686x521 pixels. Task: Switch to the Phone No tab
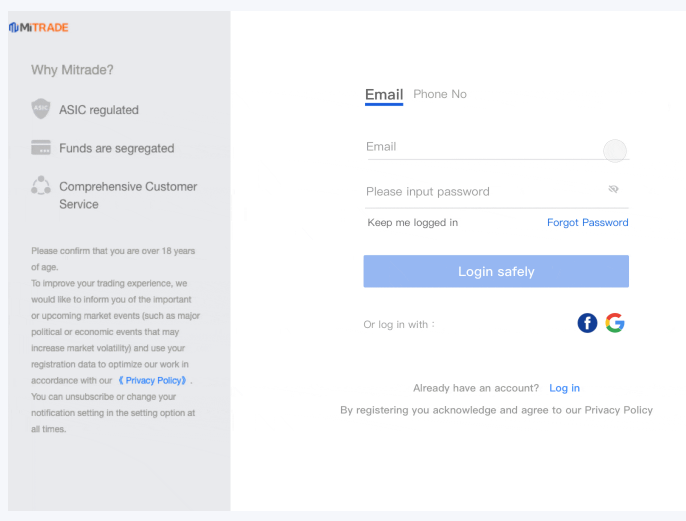point(440,94)
